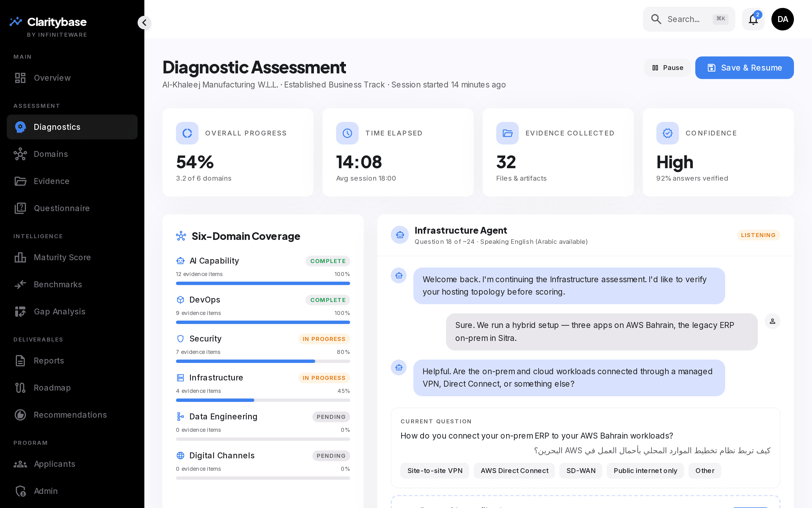Click the DevOps COMPLETE badge
The width and height of the screenshot is (812, 508).
click(328, 300)
